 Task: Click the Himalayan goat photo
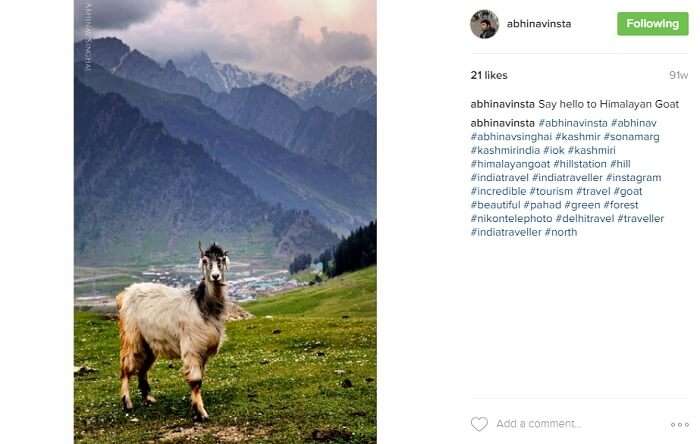225,222
